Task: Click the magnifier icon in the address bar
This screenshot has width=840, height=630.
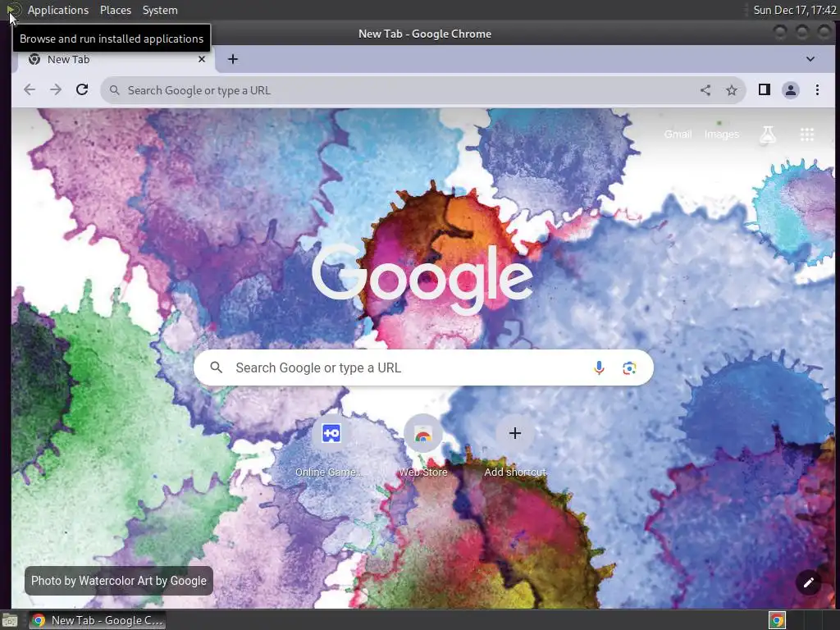Action: click(x=114, y=90)
